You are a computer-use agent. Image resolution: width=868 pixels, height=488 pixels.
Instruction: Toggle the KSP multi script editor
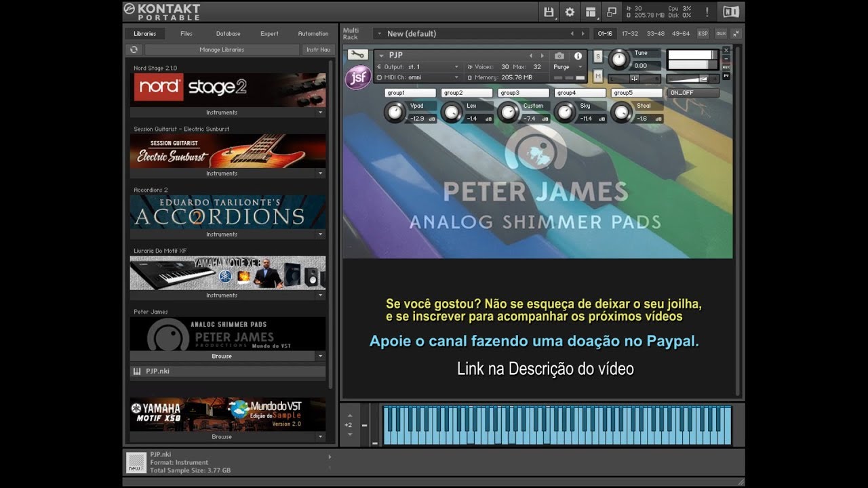pyautogui.click(x=703, y=33)
